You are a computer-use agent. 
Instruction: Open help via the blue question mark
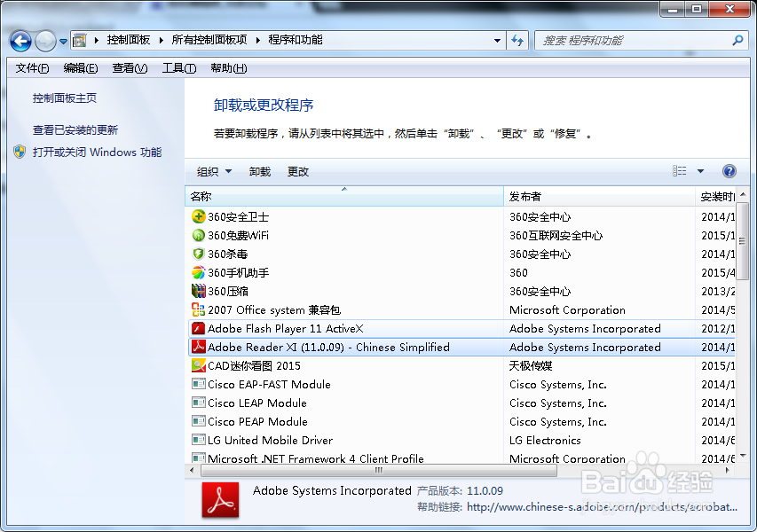point(729,171)
